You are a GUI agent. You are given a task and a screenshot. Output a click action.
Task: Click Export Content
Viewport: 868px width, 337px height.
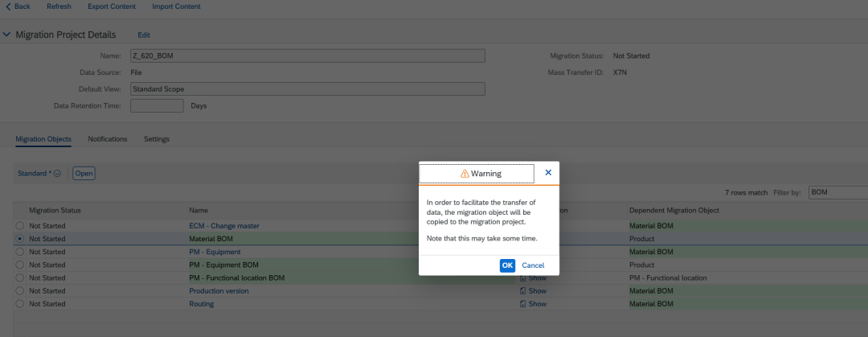click(x=112, y=6)
